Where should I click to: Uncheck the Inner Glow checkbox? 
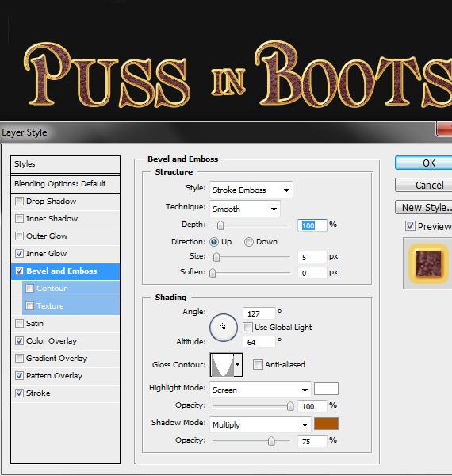(19, 254)
